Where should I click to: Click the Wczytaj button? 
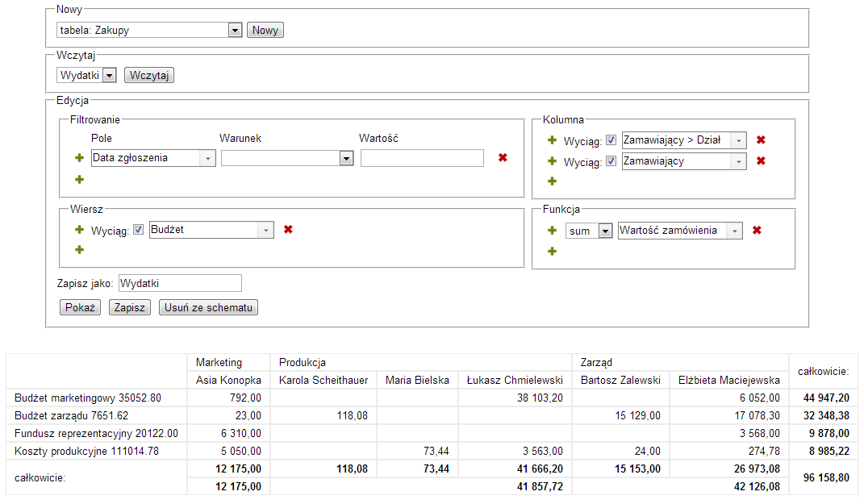click(x=149, y=76)
